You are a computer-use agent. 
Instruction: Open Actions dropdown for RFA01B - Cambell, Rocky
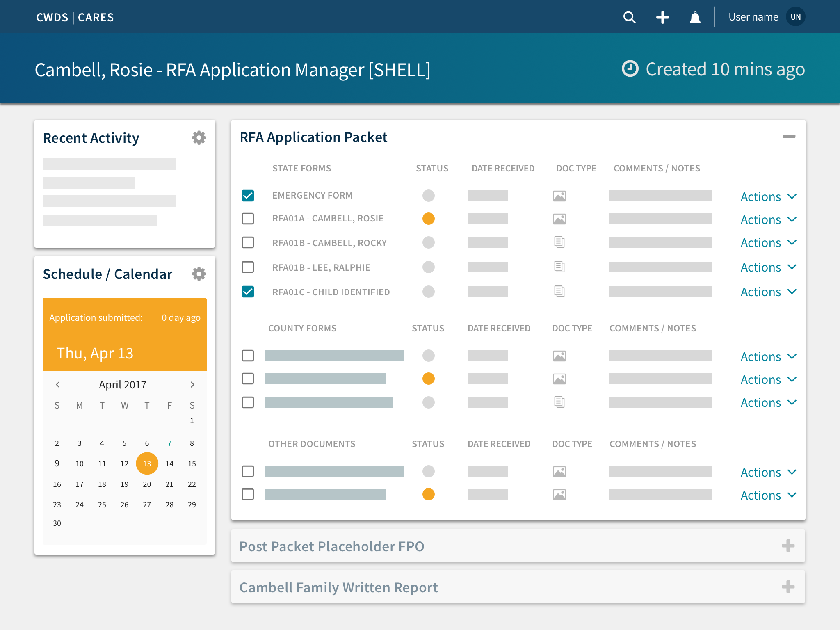768,243
